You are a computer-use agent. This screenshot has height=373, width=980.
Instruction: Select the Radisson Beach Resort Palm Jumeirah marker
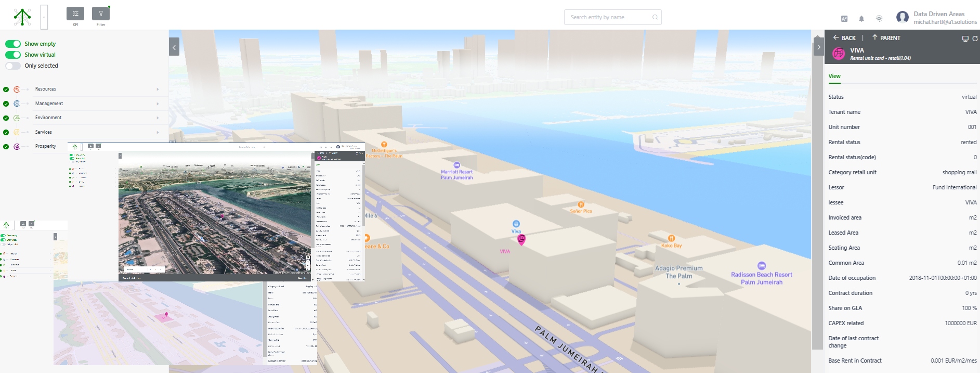(x=762, y=266)
